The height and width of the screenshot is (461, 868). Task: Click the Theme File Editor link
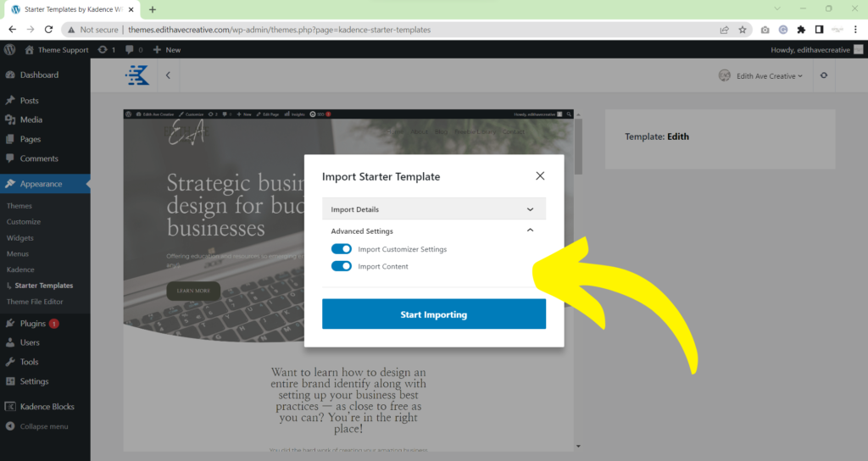tap(35, 302)
